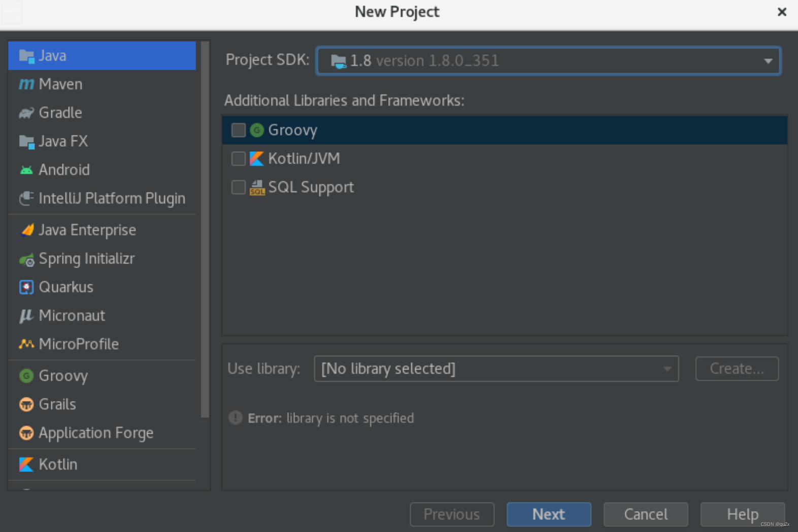This screenshot has height=532, width=798.
Task: Click the MicroProfile wave icon
Action: (x=26, y=344)
